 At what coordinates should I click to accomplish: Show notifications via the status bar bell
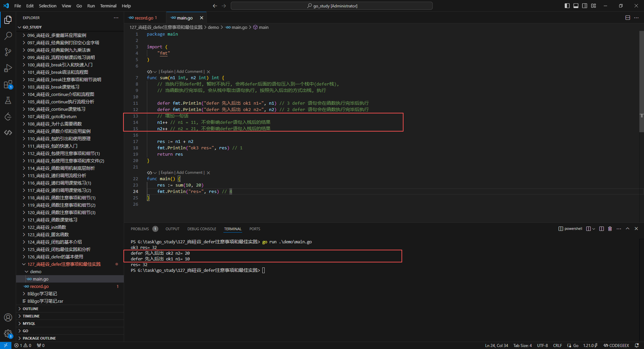click(x=637, y=345)
